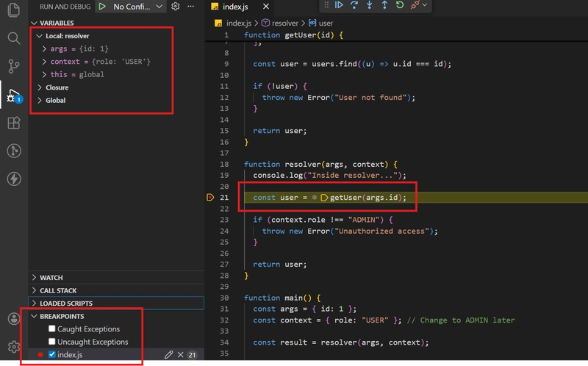Click the breakpoint marker on line 21 gutter
This screenshot has height=366, width=588.
click(x=210, y=197)
